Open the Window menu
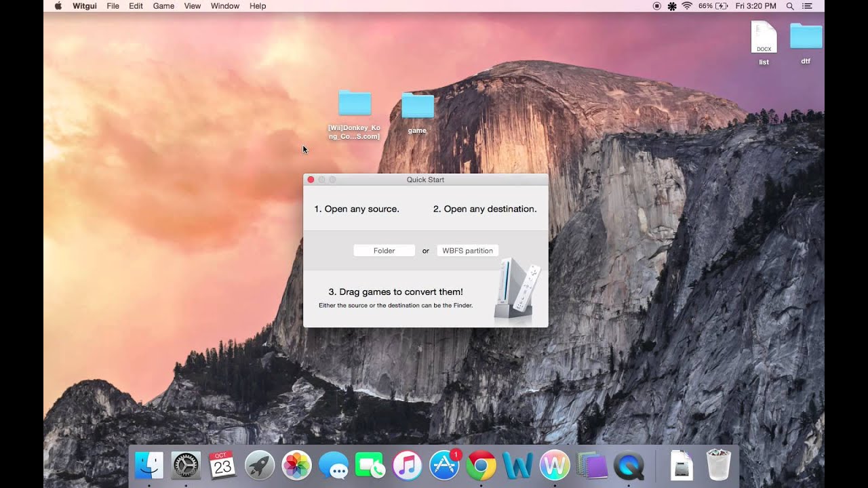The image size is (868, 488). (x=225, y=6)
